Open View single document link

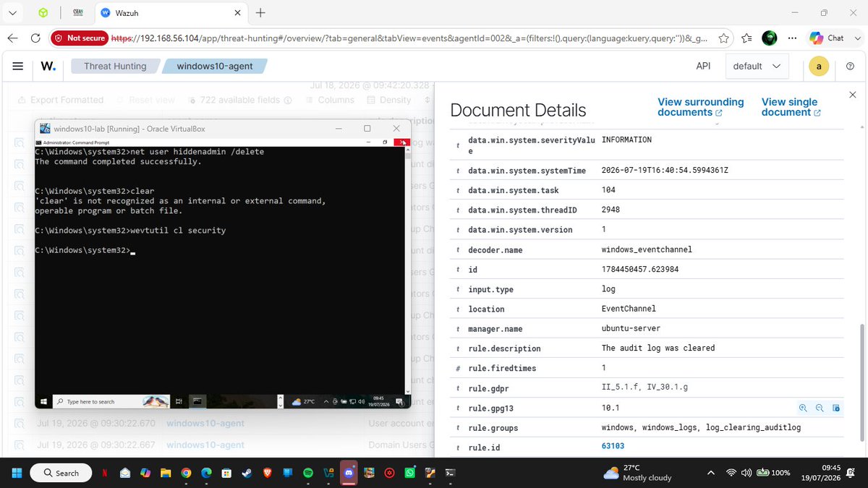click(x=791, y=107)
